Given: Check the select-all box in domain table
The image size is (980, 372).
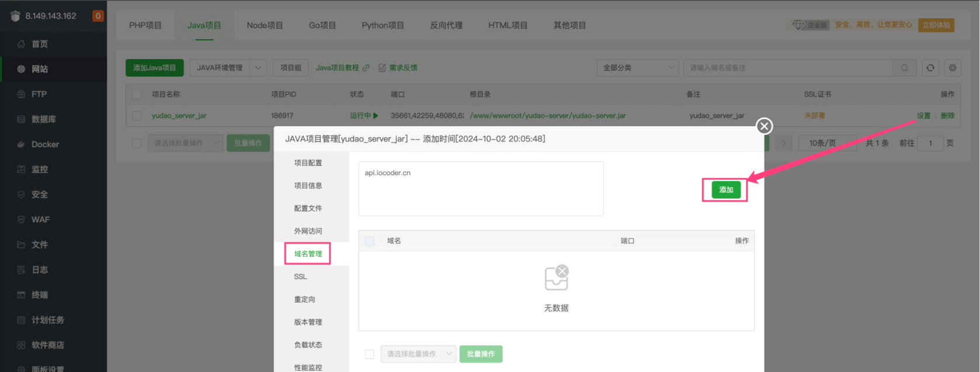Looking at the screenshot, I should coord(369,241).
